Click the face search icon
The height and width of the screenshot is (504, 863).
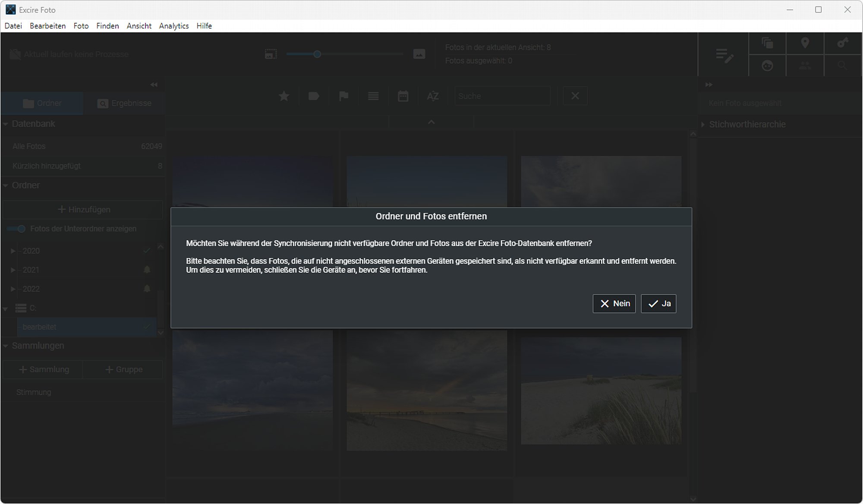767,66
